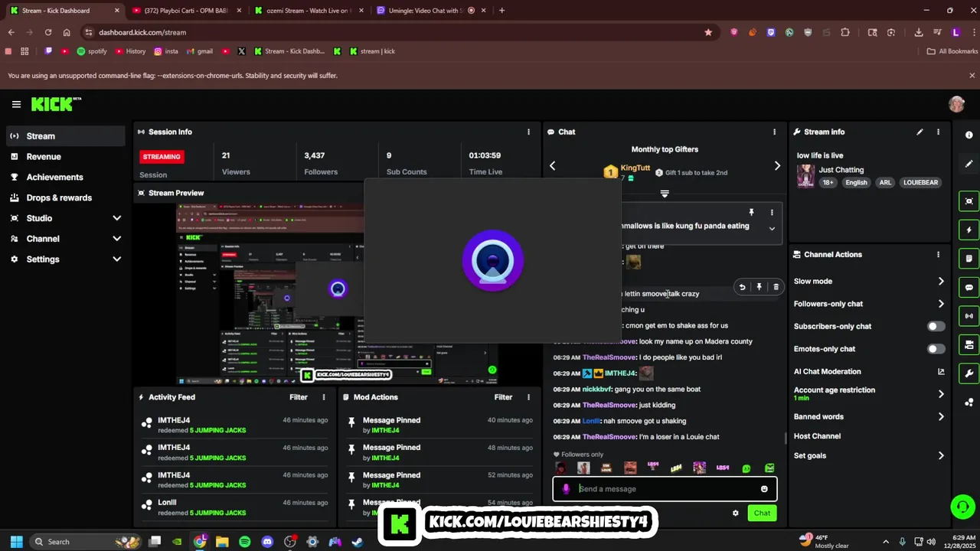980x551 pixels.
Task: Toggle Emotes-only chat
Action: coord(936,349)
